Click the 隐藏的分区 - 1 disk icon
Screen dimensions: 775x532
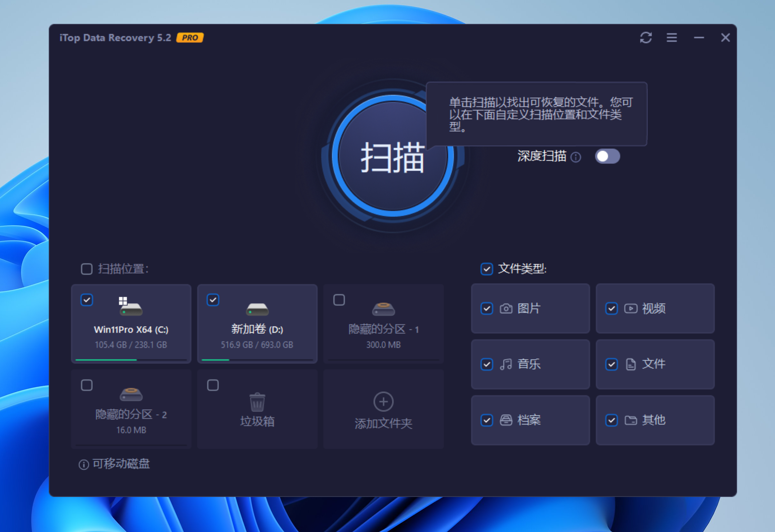click(383, 309)
